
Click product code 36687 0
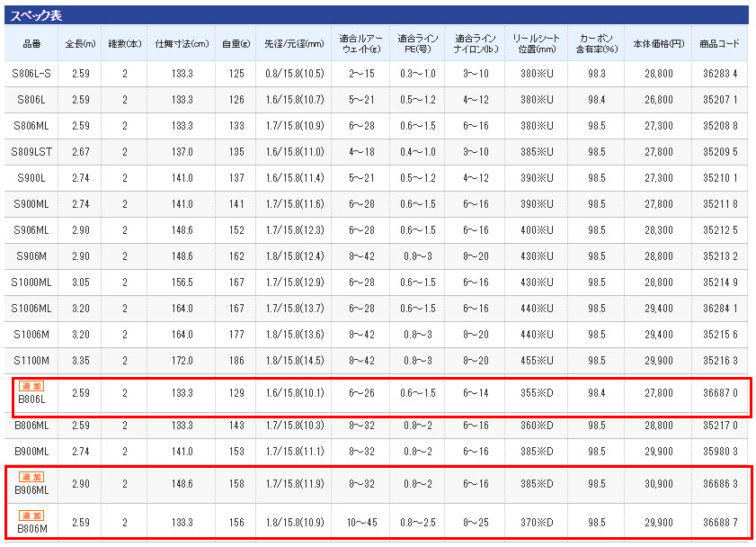tap(720, 393)
